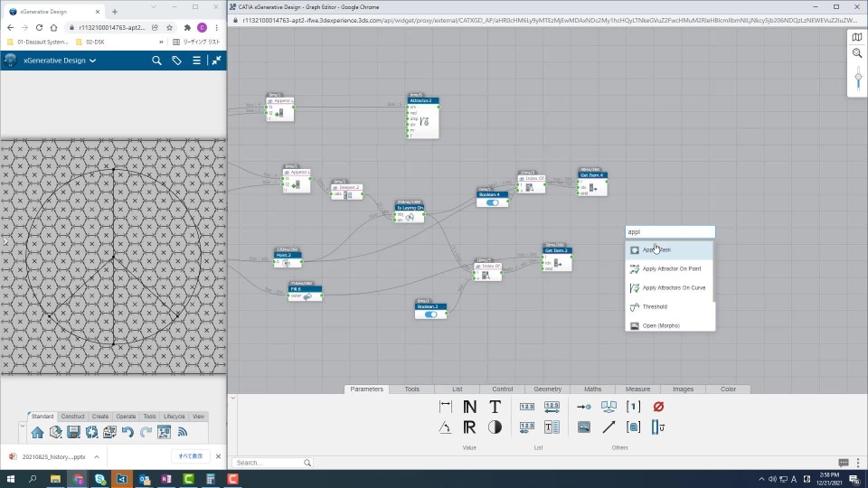Undo last action in xGenerative Design
This screenshot has height=488, width=868.
[x=127, y=432]
